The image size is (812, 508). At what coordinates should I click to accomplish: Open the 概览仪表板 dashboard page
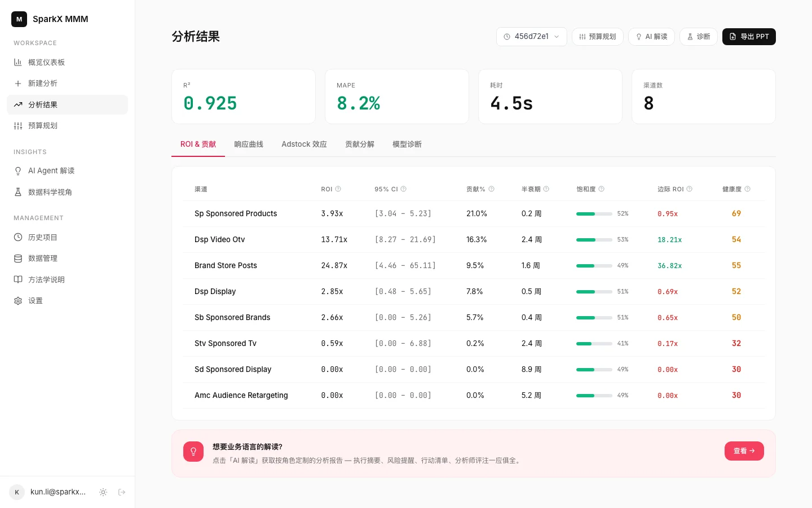(68, 62)
